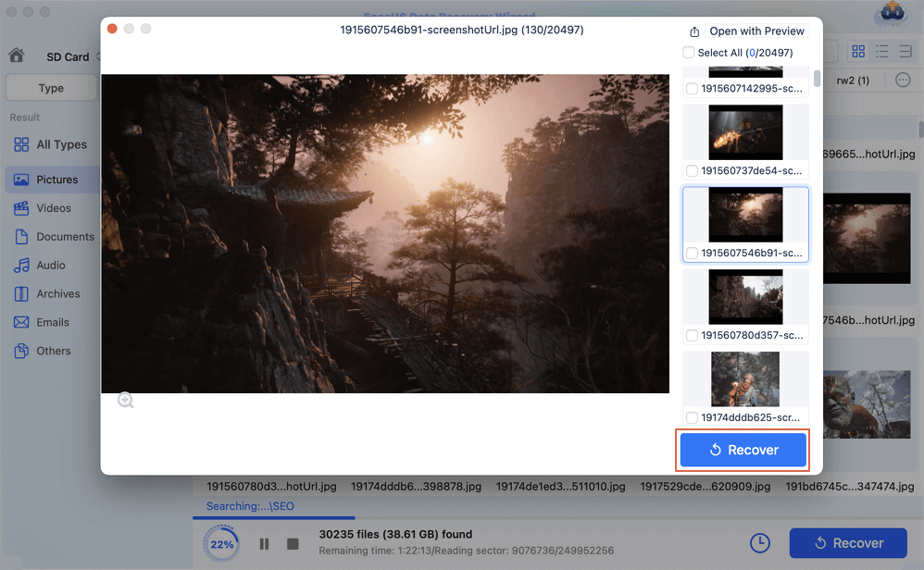
Task: Click the All Types grid icon
Action: 21,145
